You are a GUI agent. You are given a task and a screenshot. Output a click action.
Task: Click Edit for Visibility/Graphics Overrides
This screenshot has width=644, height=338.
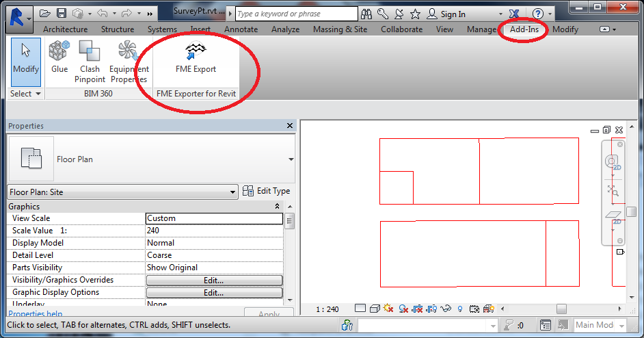coord(215,281)
